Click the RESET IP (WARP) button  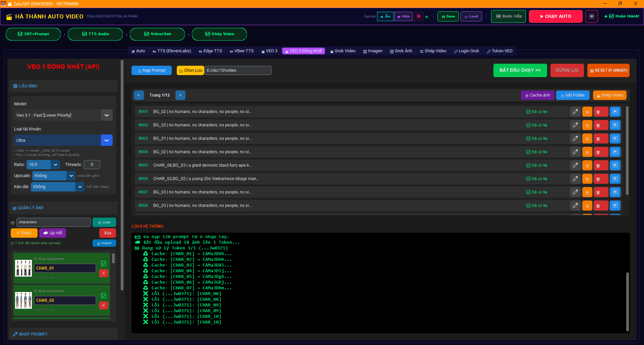pyautogui.click(x=608, y=70)
